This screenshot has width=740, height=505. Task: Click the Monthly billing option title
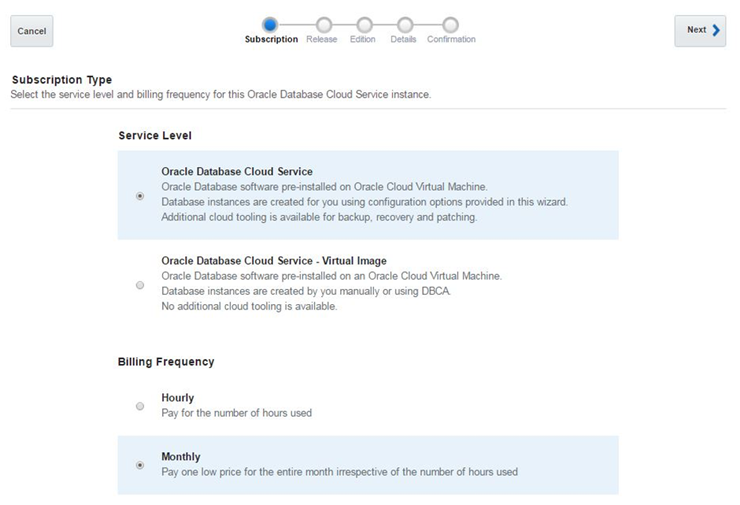point(181,457)
